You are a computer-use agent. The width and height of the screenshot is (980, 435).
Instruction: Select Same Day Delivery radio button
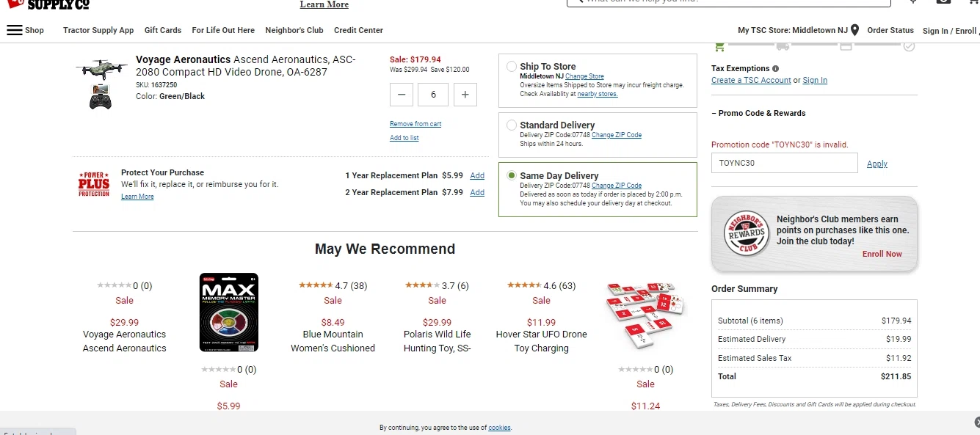coord(512,176)
